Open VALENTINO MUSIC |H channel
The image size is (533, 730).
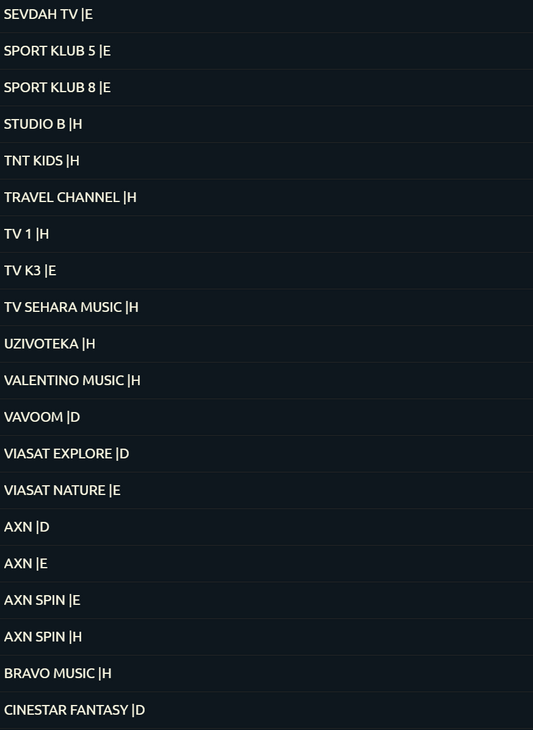(266, 381)
